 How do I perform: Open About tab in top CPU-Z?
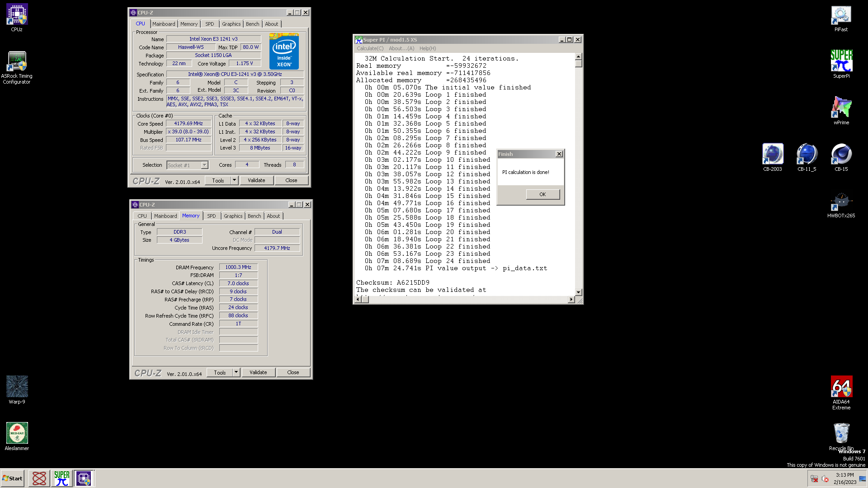tap(272, 24)
